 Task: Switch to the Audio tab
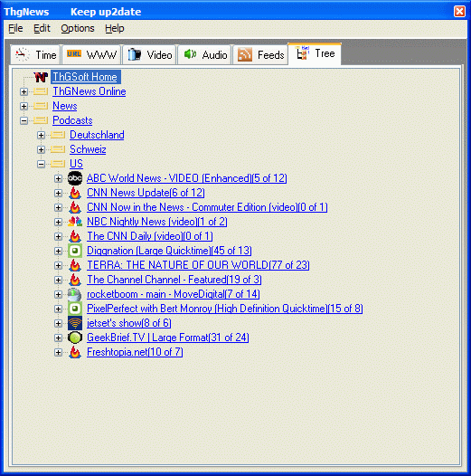click(x=205, y=54)
